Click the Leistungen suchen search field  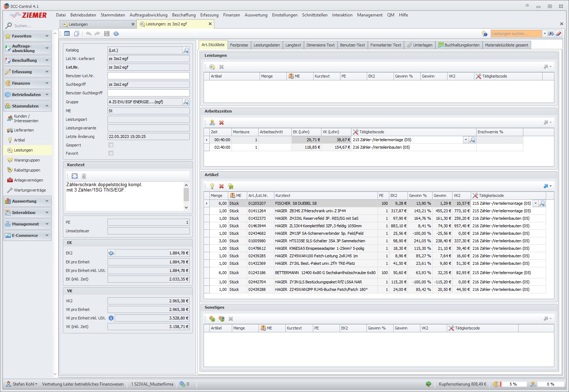516,34
